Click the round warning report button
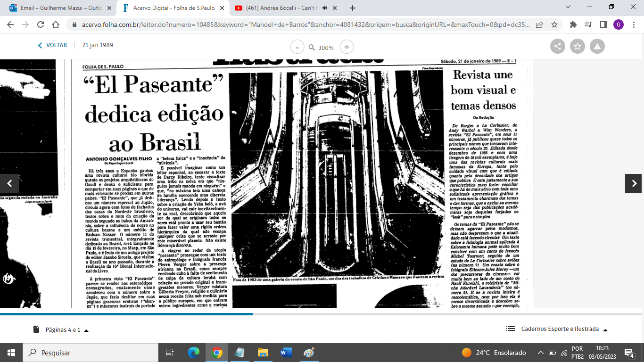This screenshot has height=362, width=644. (x=597, y=46)
